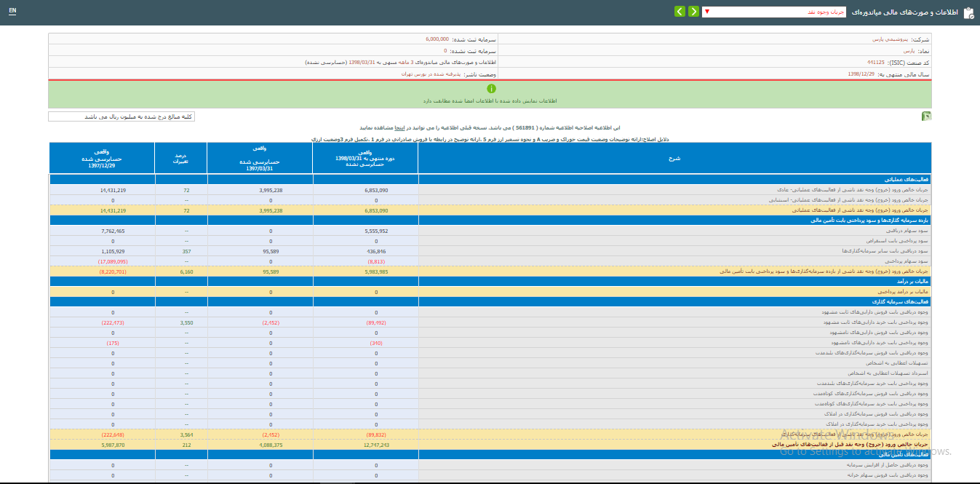Click percent change 6,160
Screen dimensions: 980x484
[186, 271]
